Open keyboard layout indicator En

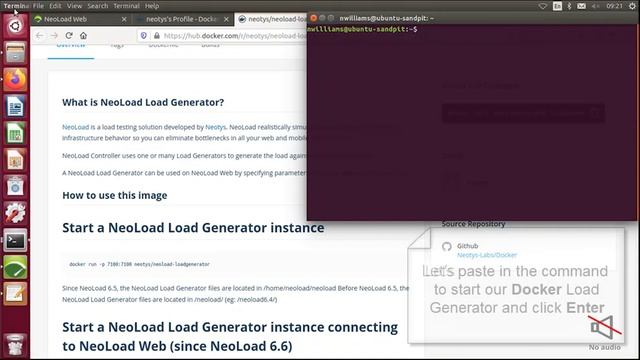click(x=557, y=6)
